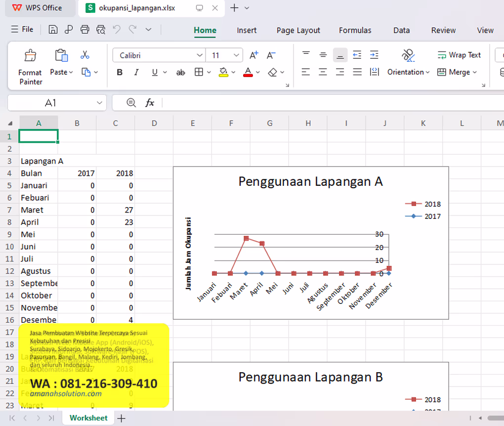Switch to the Insert tab
The height and width of the screenshot is (426, 504).
tap(247, 30)
